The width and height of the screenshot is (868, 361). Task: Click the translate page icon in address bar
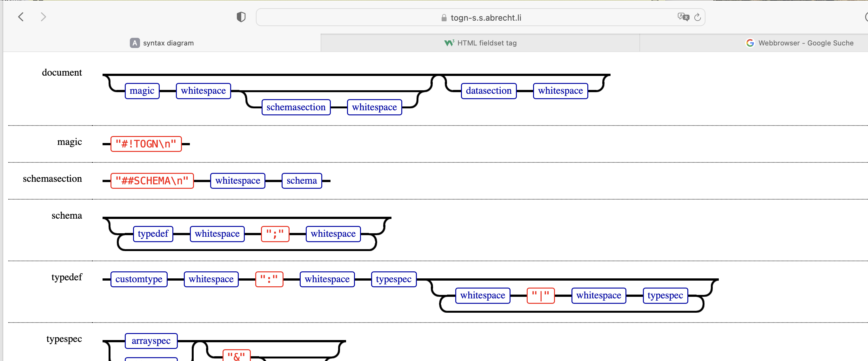683,17
